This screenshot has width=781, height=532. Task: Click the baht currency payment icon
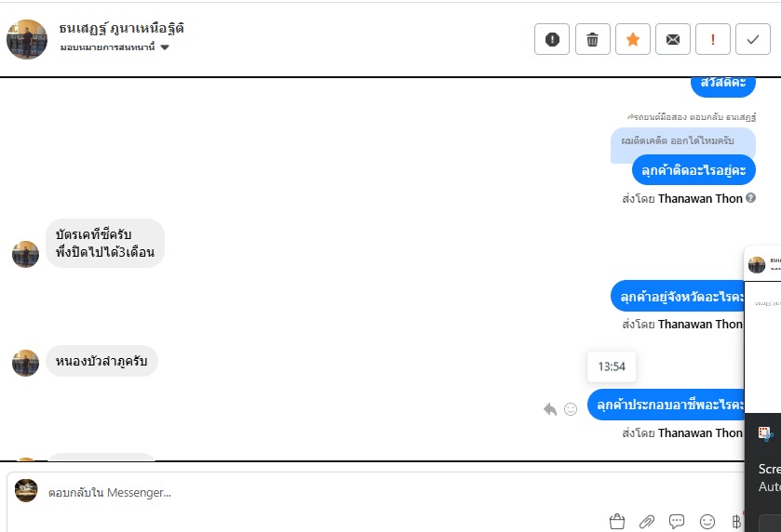pyautogui.click(x=736, y=521)
